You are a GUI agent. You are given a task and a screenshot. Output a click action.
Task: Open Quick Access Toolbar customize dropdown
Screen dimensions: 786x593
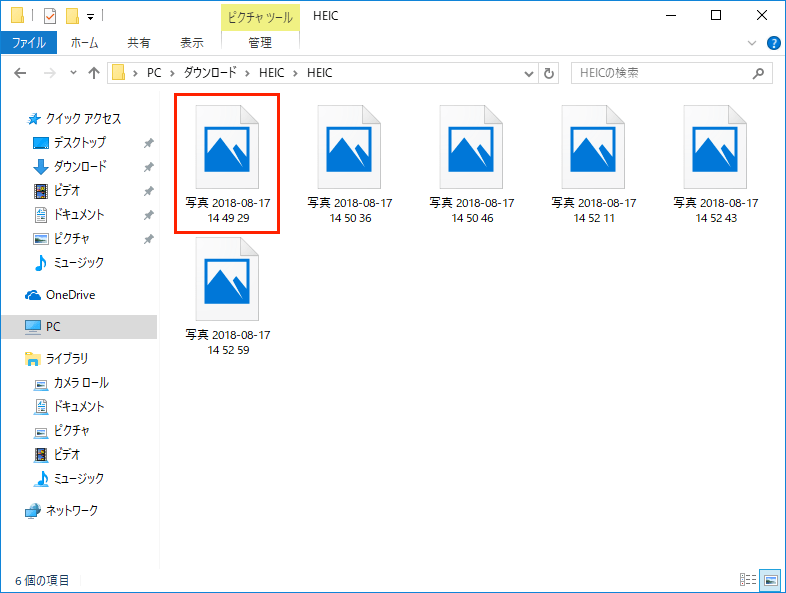(90, 17)
